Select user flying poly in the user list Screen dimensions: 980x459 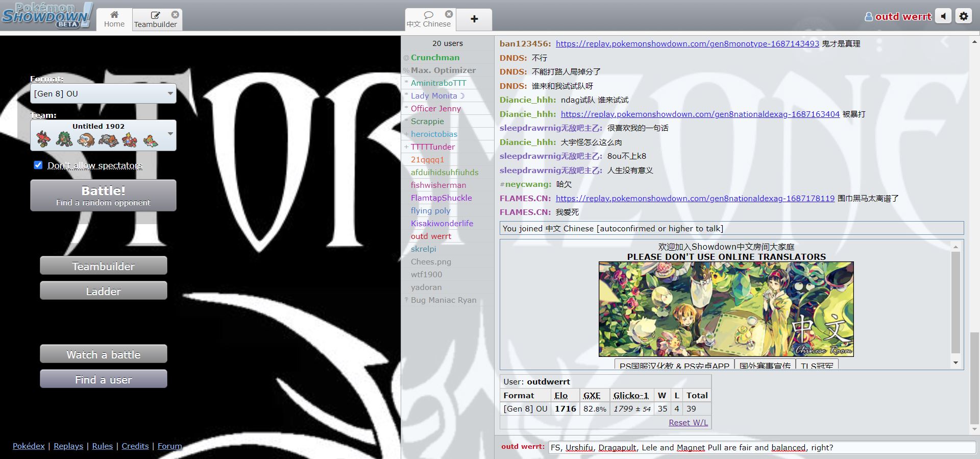coord(448,211)
